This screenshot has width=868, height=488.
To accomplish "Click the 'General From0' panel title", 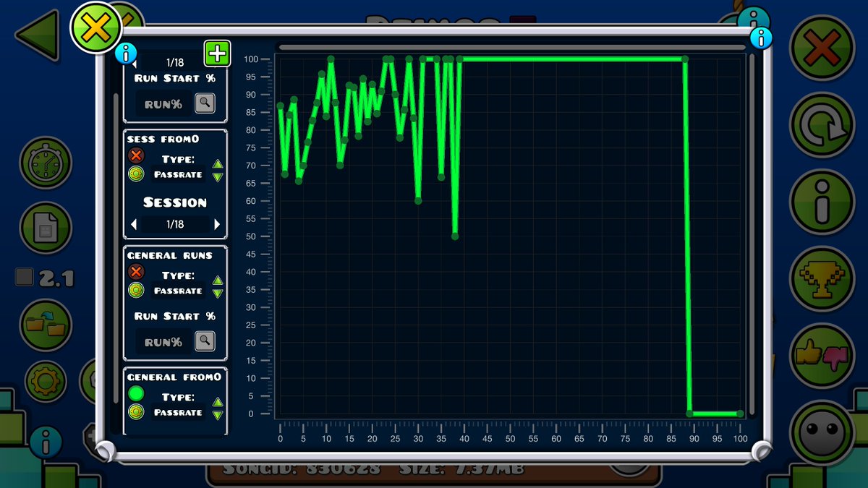I will pos(174,377).
